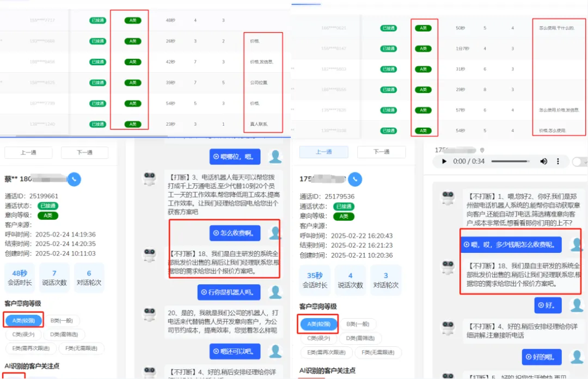This screenshot has width=588, height=379.
Task: Select the D类(需筛选) intent level
Action: [x=64, y=334]
